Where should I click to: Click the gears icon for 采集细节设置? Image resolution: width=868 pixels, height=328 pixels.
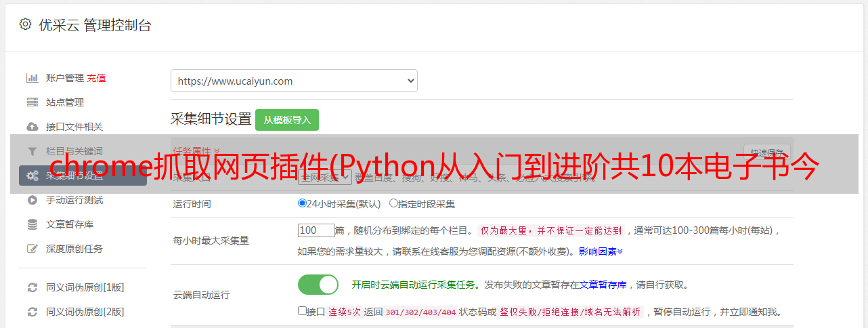pos(32,176)
